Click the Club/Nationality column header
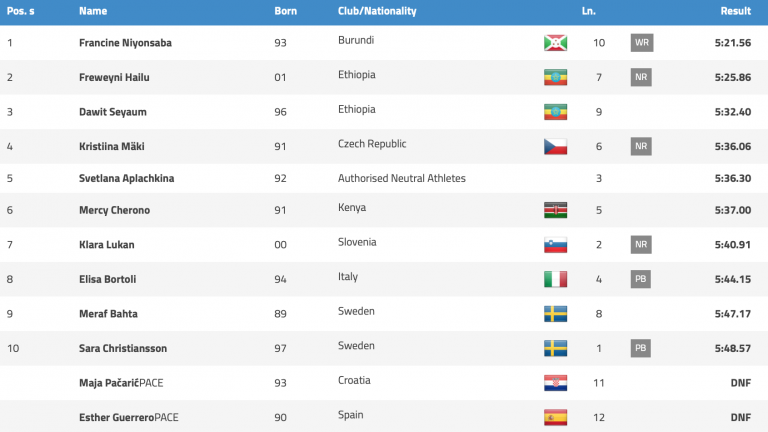The width and height of the screenshot is (768, 432). pos(377,11)
